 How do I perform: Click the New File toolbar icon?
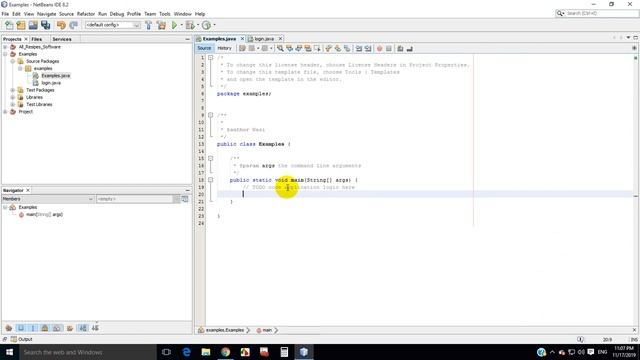point(9,25)
